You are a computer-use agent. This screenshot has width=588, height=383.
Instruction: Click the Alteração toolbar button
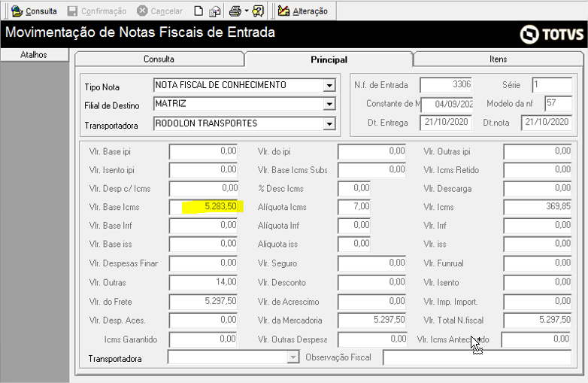(303, 11)
